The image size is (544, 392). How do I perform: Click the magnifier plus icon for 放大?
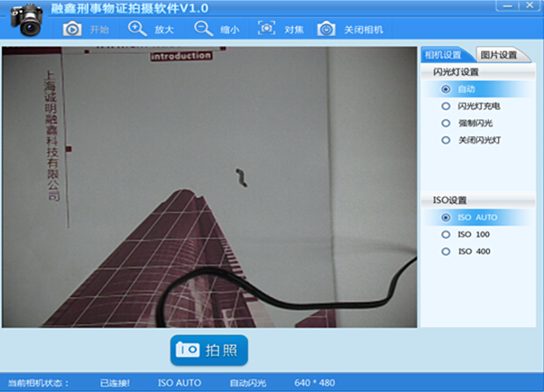[x=137, y=29]
